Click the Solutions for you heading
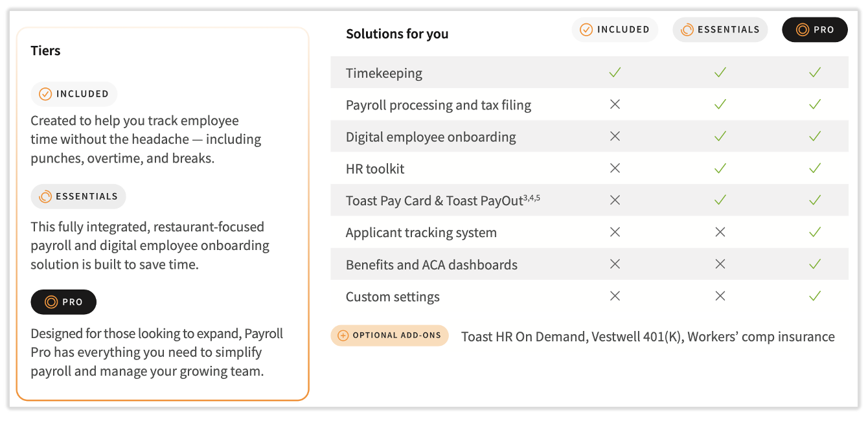The image size is (868, 421). coord(397,34)
